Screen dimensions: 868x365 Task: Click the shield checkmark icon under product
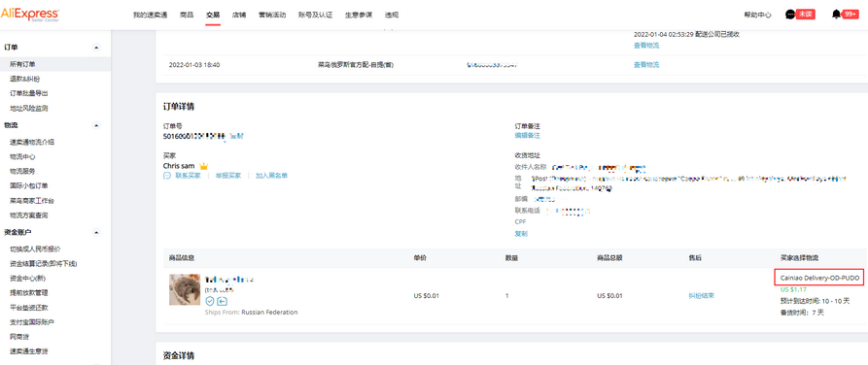pos(210,301)
